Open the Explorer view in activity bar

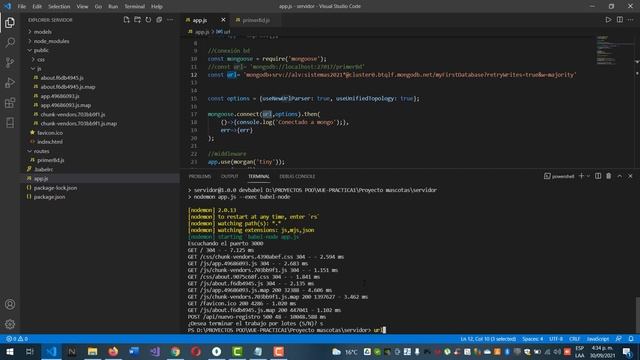pos(10,22)
